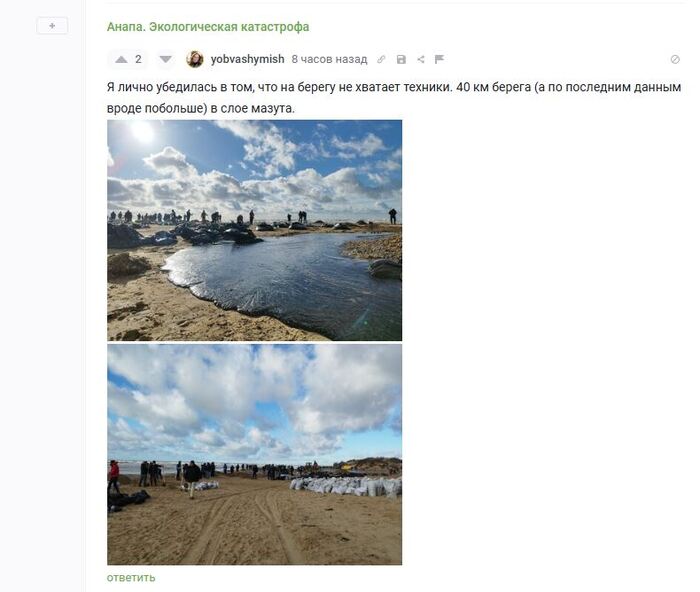Click the vertical comment branch line on left
Screen dimensions: 700x592
(84, 296)
